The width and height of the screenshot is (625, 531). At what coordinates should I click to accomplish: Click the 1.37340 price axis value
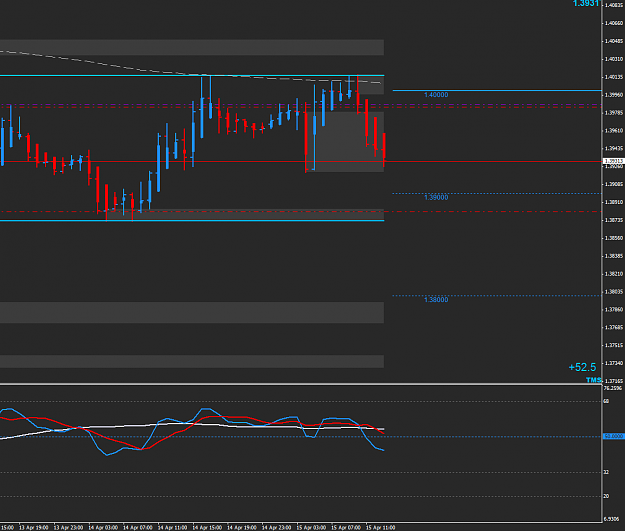tap(614, 363)
